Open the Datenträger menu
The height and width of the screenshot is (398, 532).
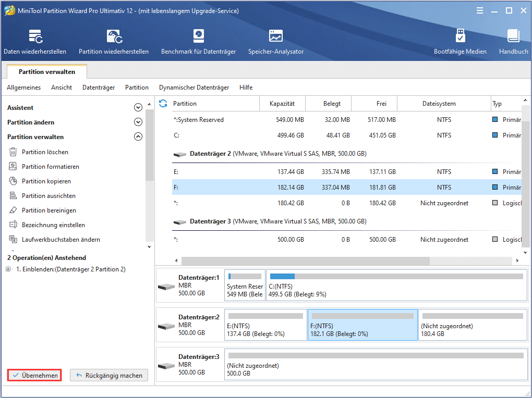click(99, 88)
